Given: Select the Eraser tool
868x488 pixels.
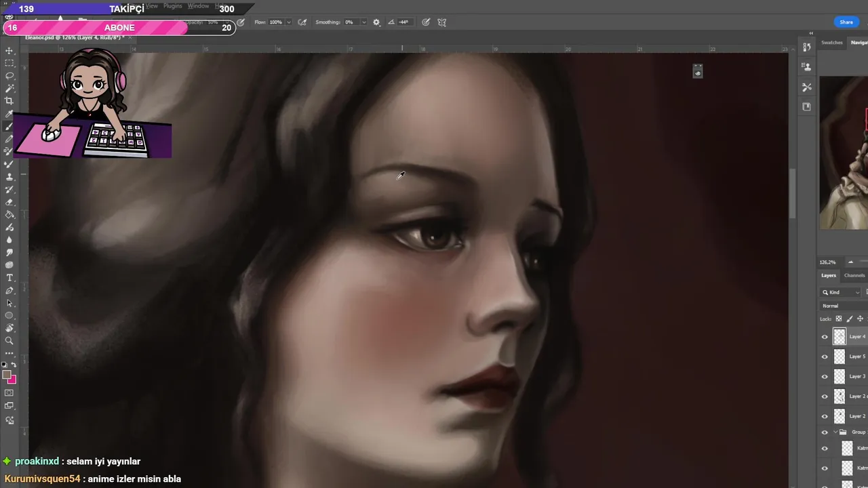Looking at the screenshot, I should pyautogui.click(x=9, y=202).
